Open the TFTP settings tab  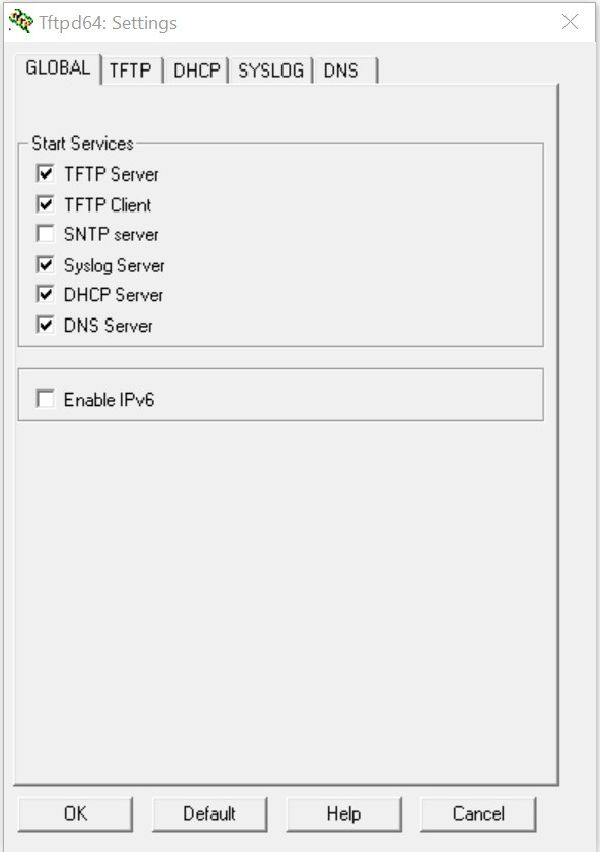(130, 71)
